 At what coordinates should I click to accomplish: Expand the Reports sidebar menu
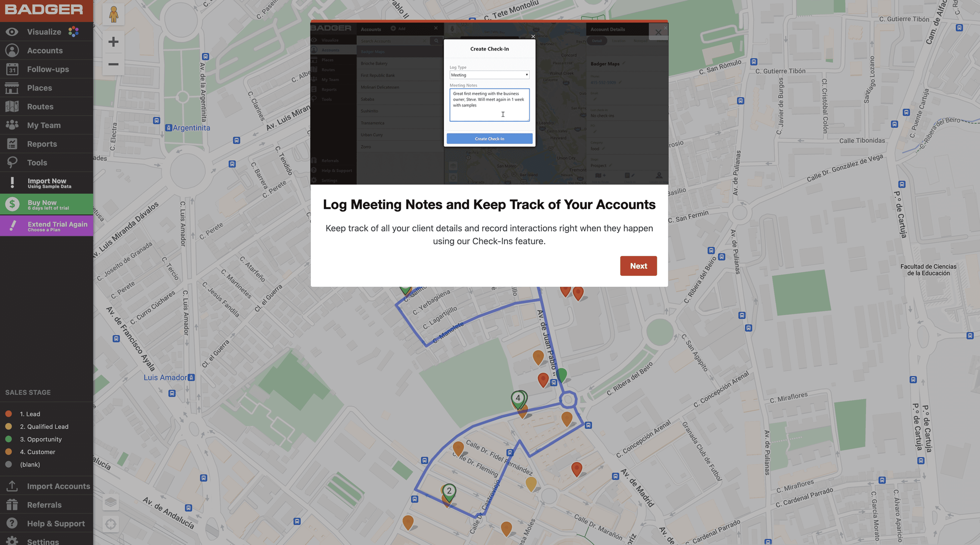pyautogui.click(x=42, y=144)
